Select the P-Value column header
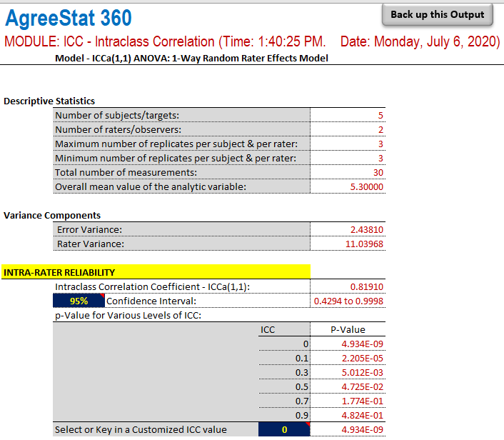504x440 pixels. point(348,330)
